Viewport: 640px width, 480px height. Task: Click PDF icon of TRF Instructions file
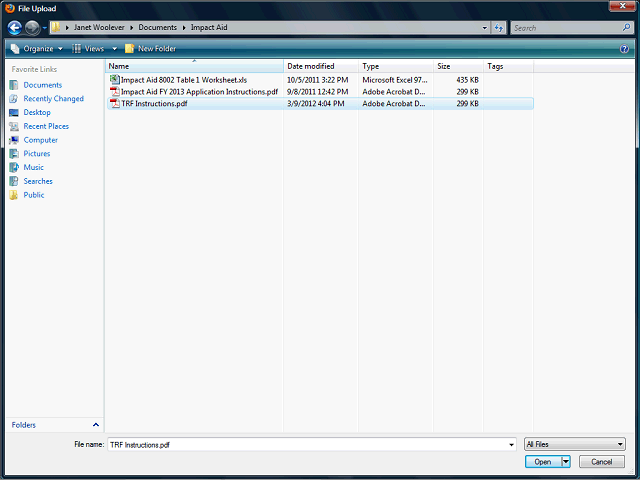(x=115, y=103)
